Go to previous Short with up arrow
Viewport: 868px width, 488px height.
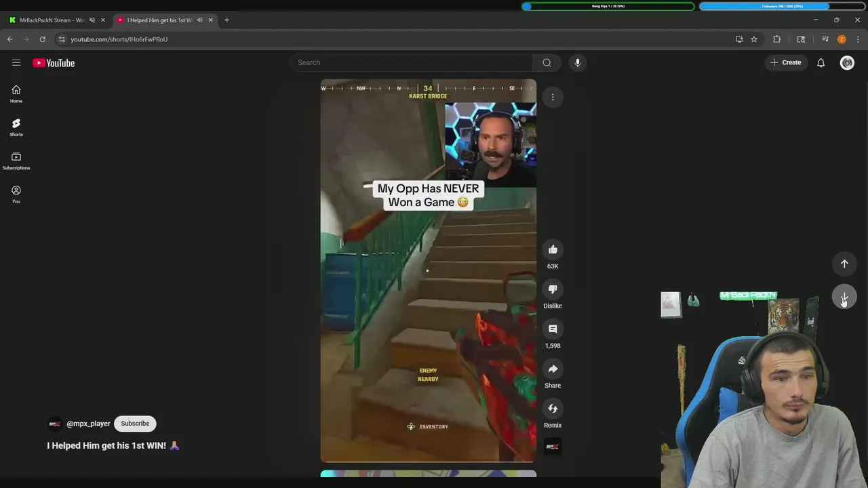pyautogui.click(x=844, y=264)
